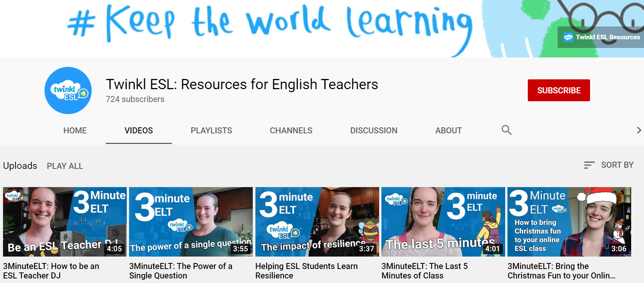View the About tab

[448, 131]
